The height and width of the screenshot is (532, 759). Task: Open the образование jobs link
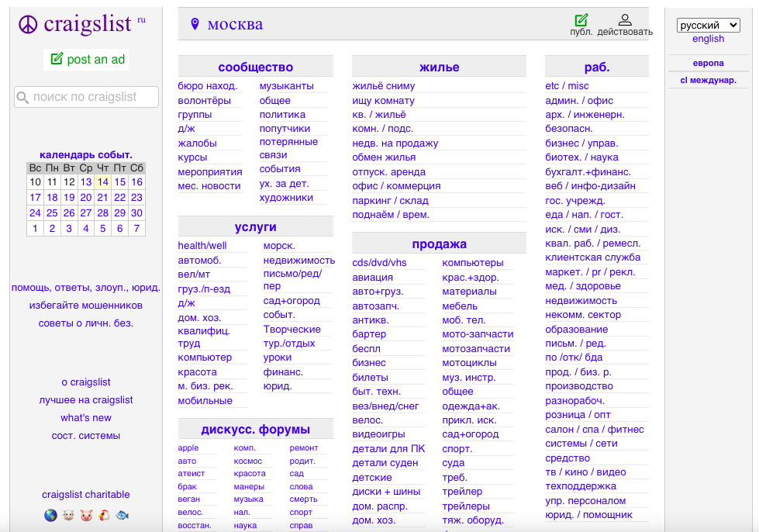577,329
